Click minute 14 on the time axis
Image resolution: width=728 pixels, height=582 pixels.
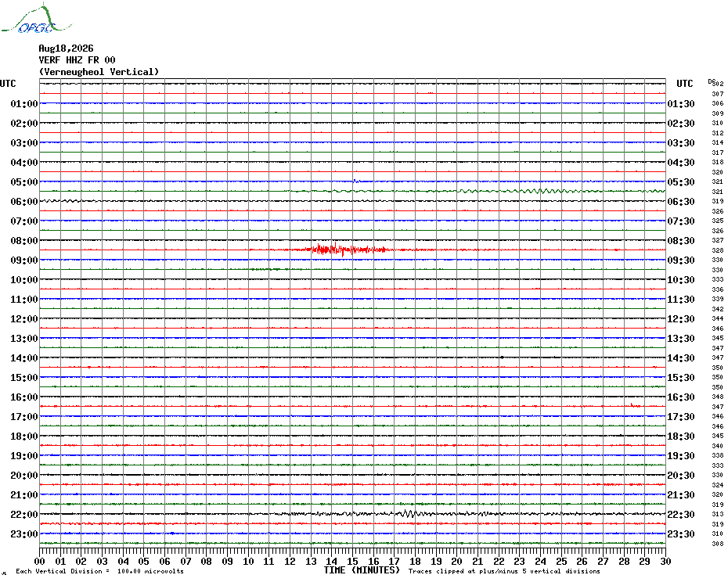[332, 561]
